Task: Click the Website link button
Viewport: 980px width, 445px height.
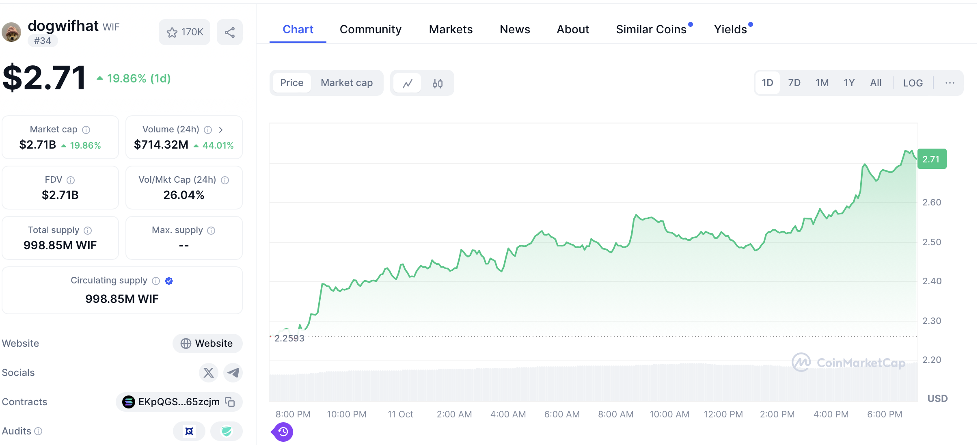Action: click(x=207, y=343)
